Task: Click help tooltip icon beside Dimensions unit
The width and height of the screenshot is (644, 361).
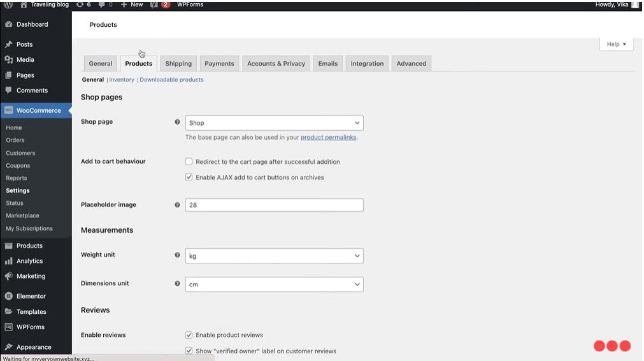Action: pos(178,283)
